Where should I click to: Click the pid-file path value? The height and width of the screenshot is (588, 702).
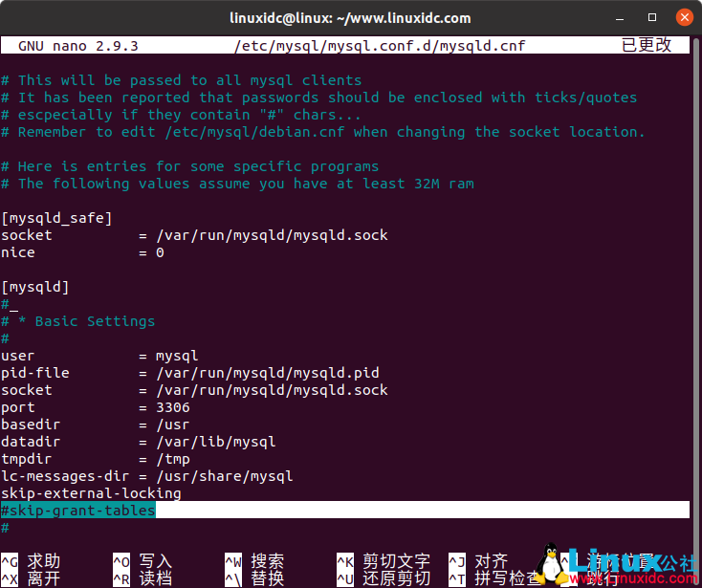click(267, 373)
